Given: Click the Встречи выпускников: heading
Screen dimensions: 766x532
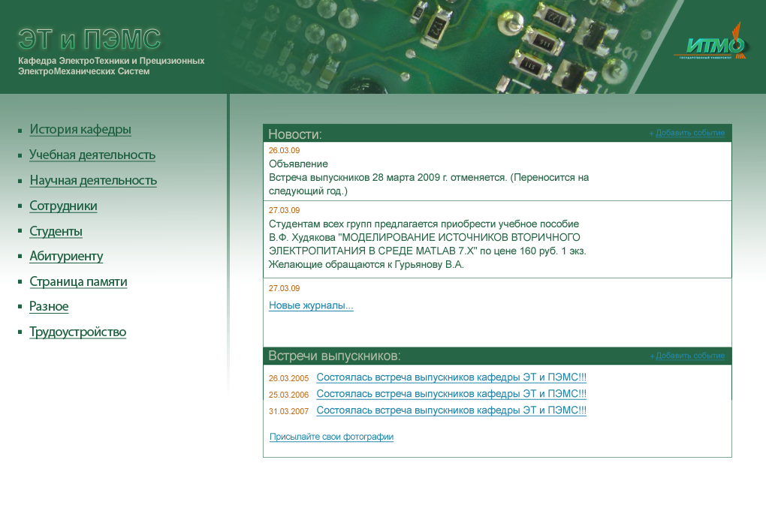Looking at the screenshot, I should [334, 356].
